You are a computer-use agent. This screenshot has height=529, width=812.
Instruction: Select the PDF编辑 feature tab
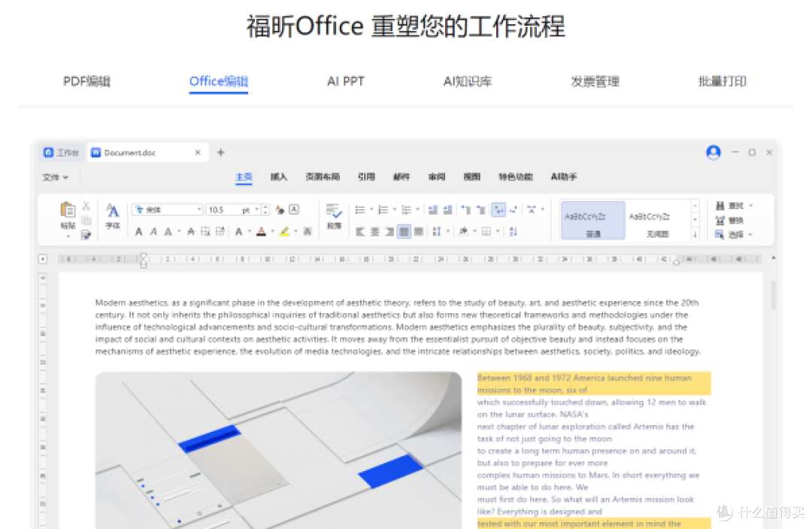pyautogui.click(x=87, y=81)
